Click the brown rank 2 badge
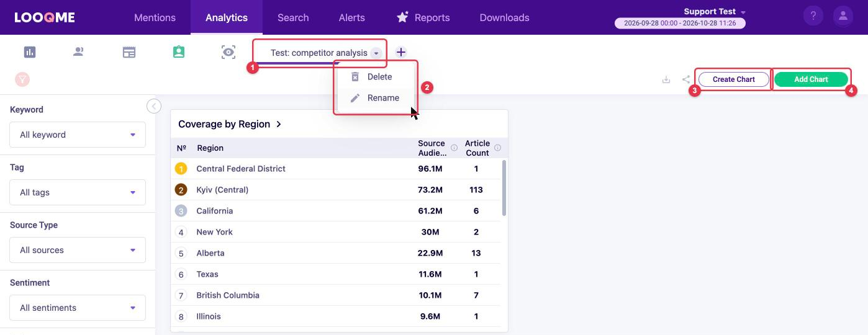The height and width of the screenshot is (335, 868). coord(181,190)
